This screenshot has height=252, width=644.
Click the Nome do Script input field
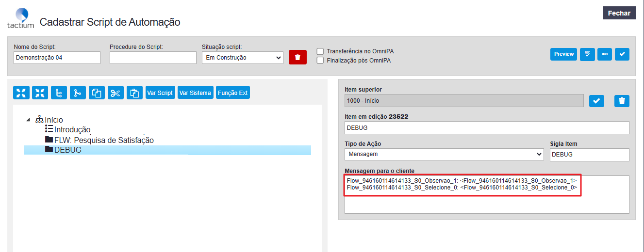click(x=57, y=58)
